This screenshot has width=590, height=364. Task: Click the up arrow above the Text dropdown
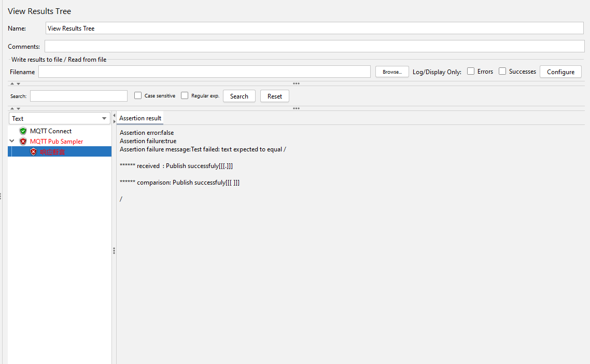(x=12, y=108)
